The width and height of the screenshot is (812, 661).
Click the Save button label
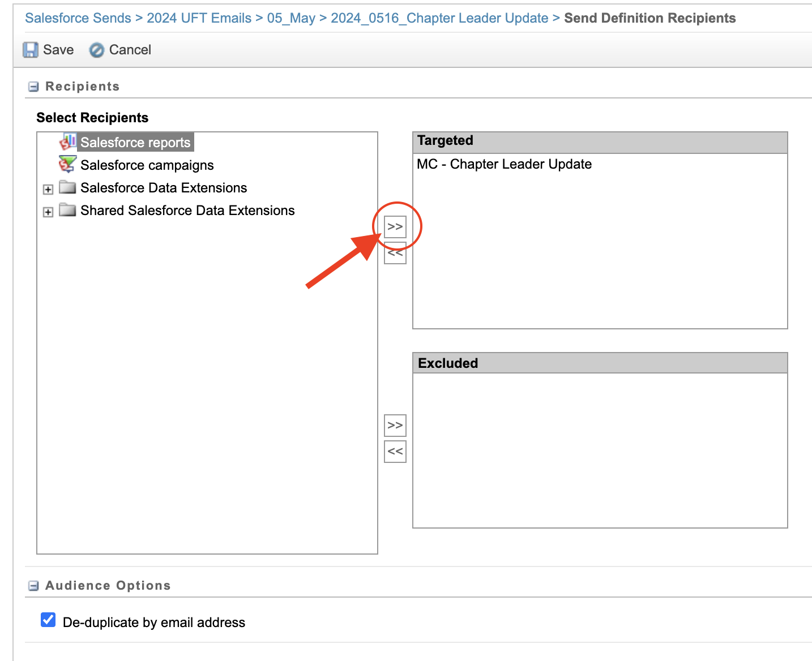point(58,50)
